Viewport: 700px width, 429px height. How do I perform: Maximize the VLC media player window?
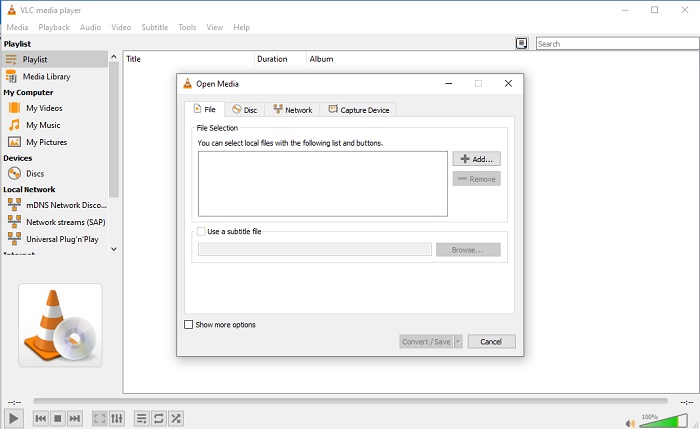654,10
